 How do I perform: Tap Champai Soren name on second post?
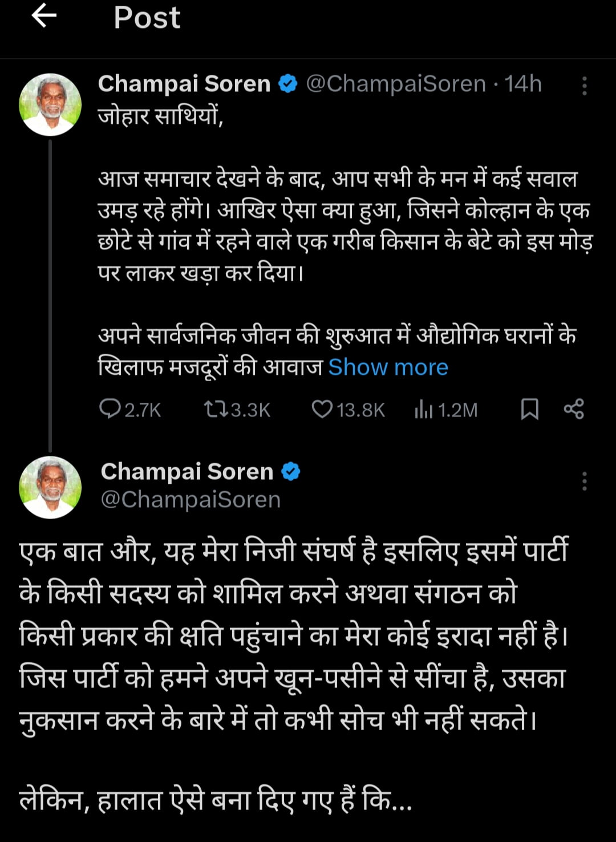[x=187, y=472]
